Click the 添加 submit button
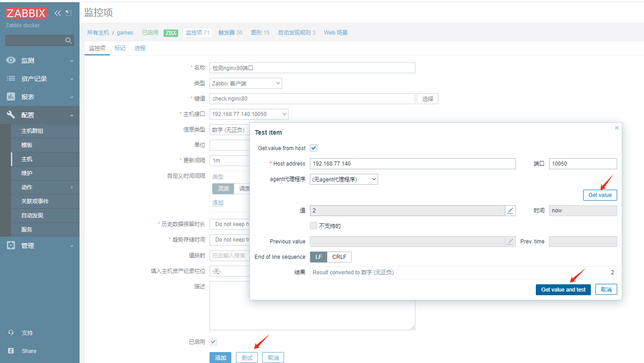The height and width of the screenshot is (363, 644). click(220, 358)
